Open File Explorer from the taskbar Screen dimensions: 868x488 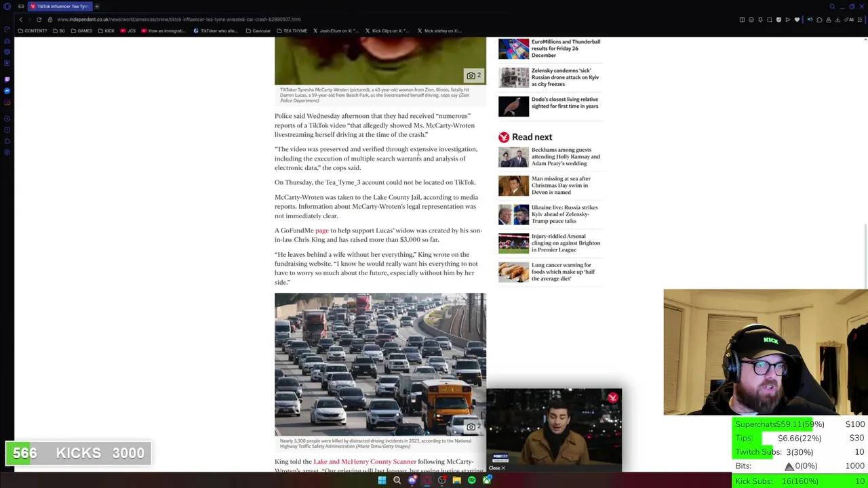456,481
